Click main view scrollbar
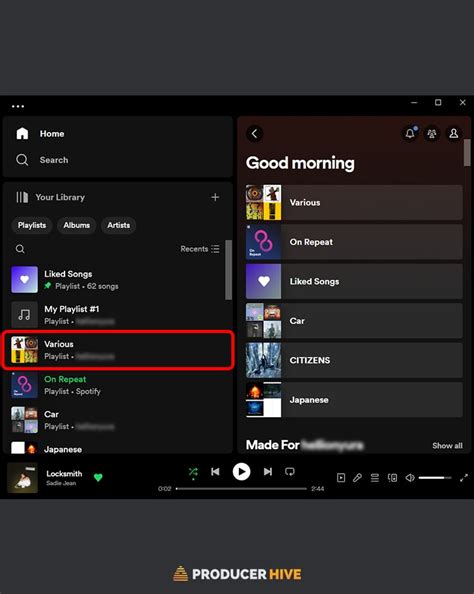This screenshot has height=594, width=474. (467, 152)
